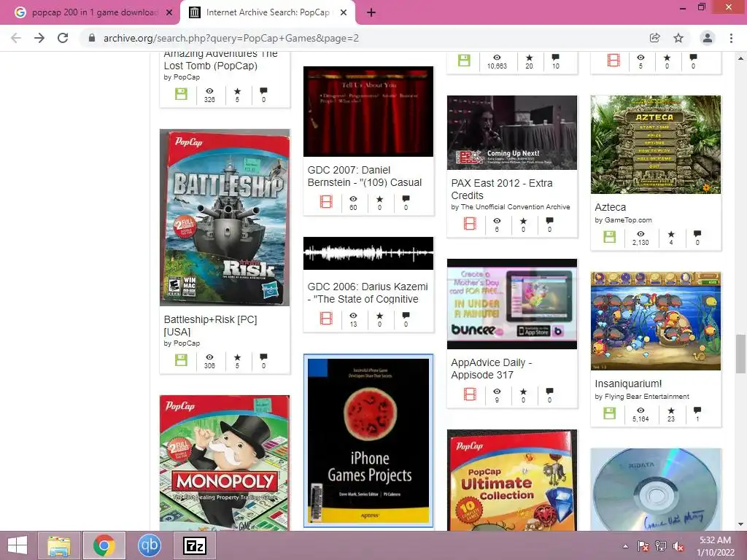This screenshot has width=747, height=560.
Task: Click the views eye icon under PAX East 2012
Action: point(497,220)
